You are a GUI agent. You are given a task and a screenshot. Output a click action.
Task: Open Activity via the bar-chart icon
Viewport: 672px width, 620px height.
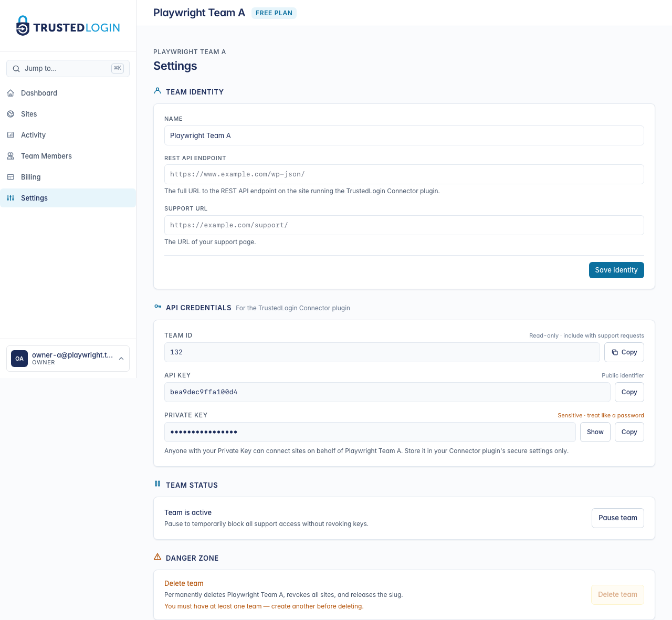[x=10, y=135]
